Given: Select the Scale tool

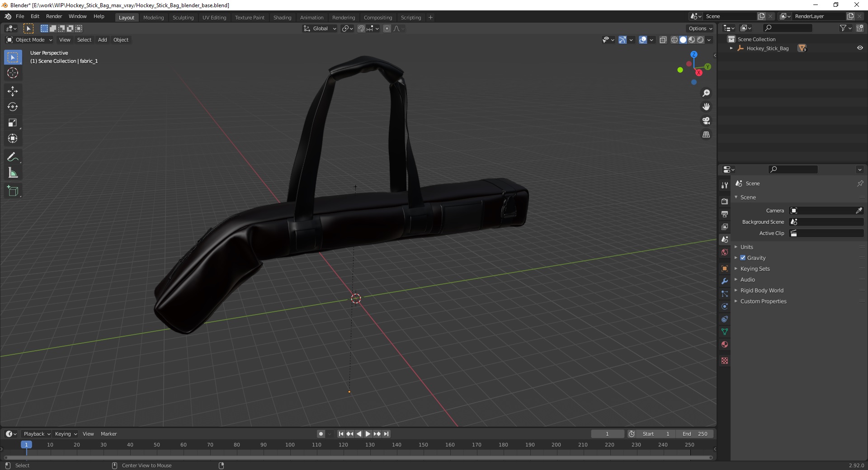Looking at the screenshot, I should pyautogui.click(x=13, y=123).
